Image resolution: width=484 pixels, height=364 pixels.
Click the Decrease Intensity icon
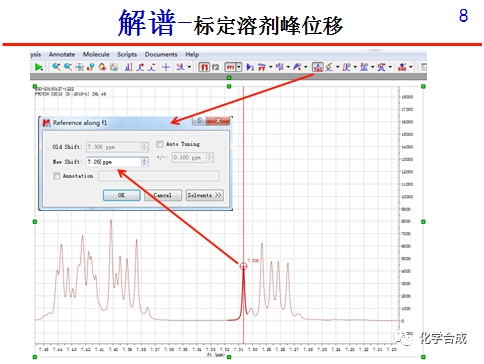pos(152,67)
